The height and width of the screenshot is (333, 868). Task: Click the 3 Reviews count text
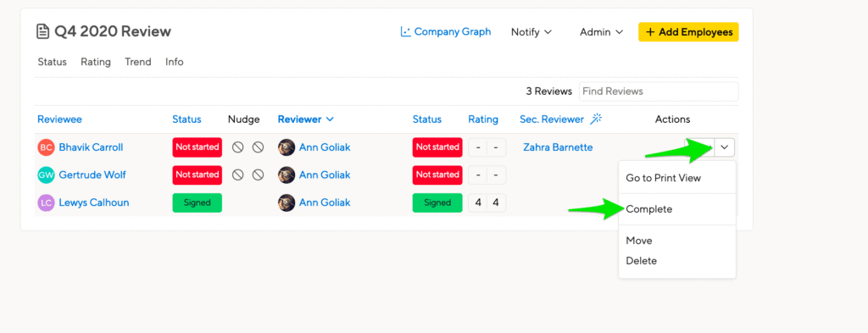549,92
